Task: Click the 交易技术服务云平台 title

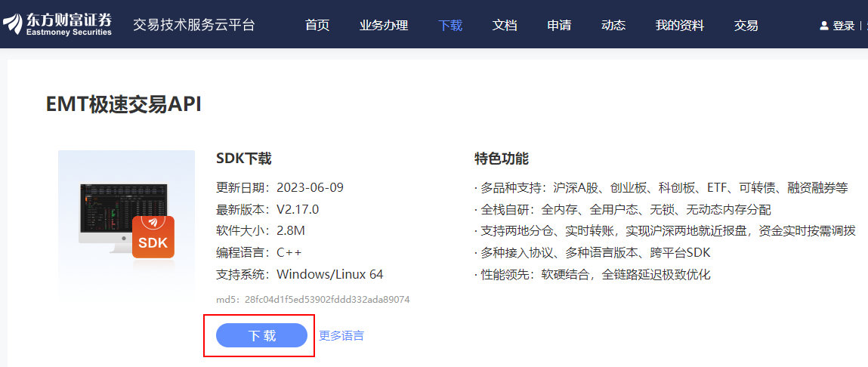Action: click(x=193, y=25)
